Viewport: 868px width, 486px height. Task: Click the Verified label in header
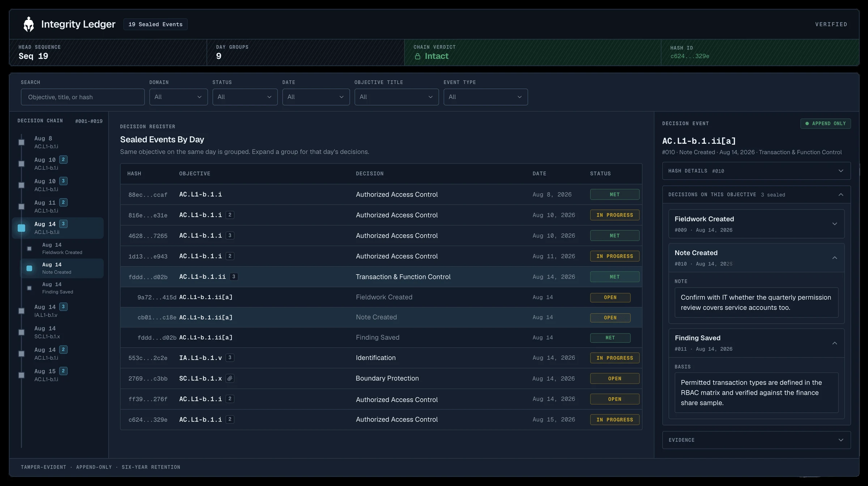(x=831, y=24)
